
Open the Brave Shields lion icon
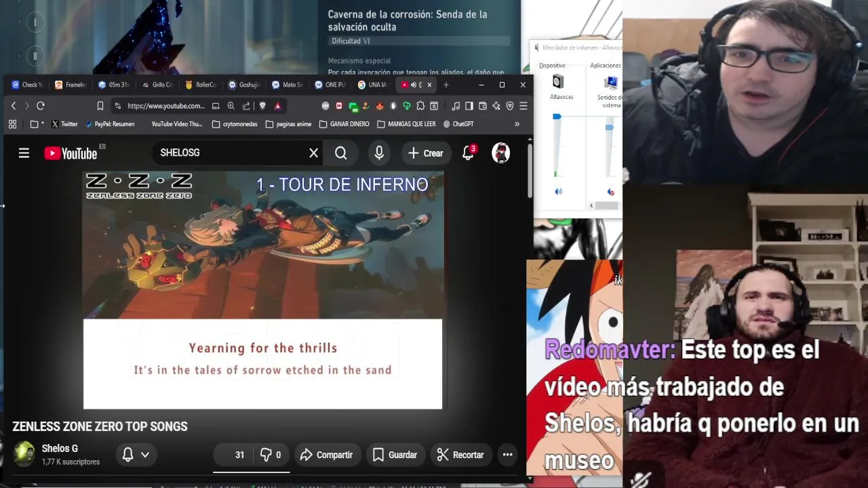click(x=262, y=106)
